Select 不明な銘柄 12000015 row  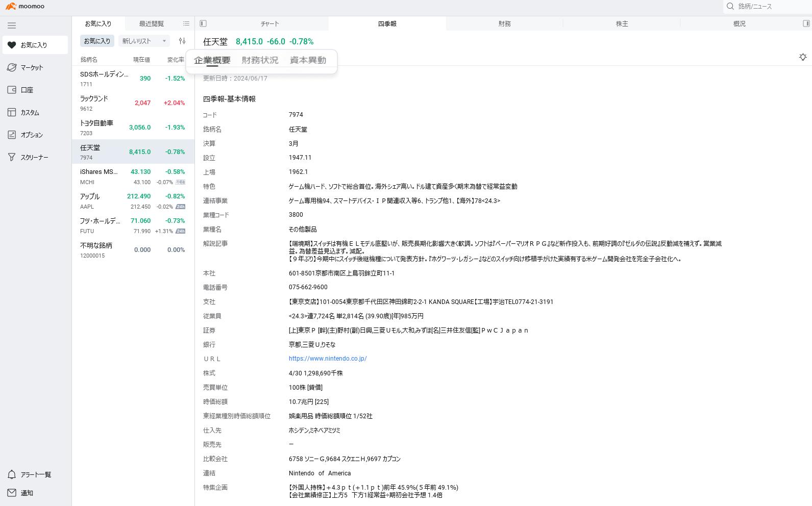pos(133,249)
